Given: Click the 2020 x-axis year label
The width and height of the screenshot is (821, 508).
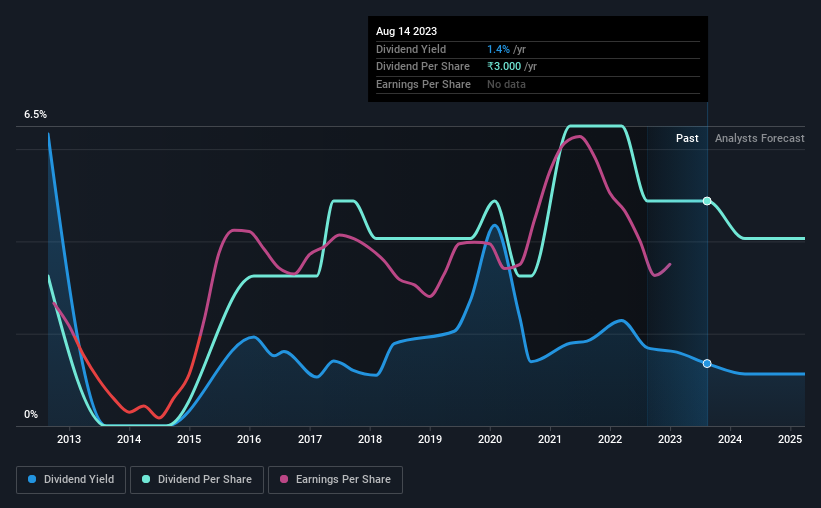Looking at the screenshot, I should [x=490, y=439].
